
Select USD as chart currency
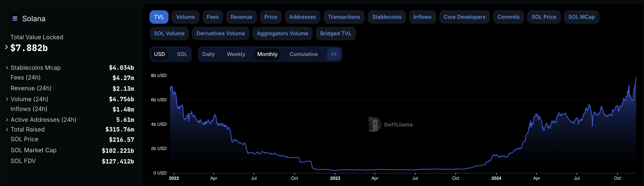(x=159, y=54)
